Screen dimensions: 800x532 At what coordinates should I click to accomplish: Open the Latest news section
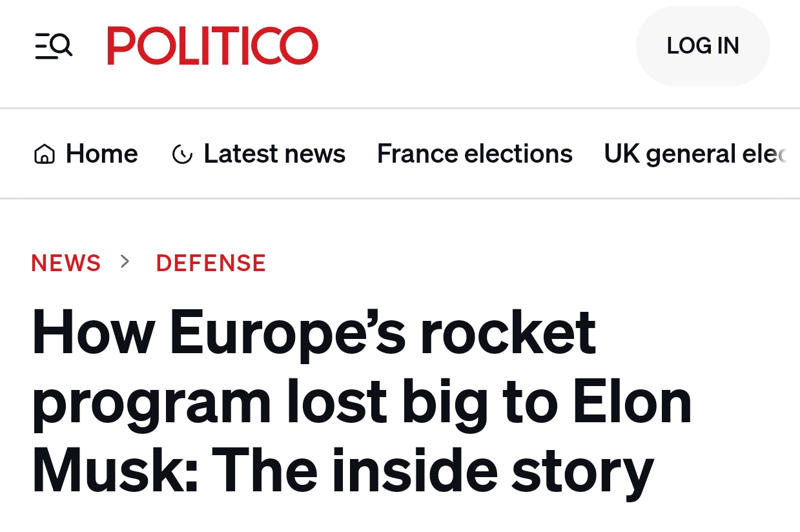(274, 154)
